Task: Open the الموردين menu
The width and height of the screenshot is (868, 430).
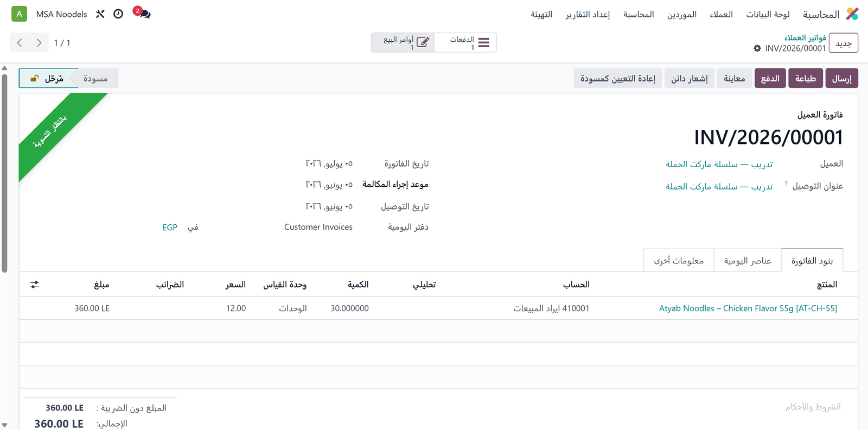Action: point(682,14)
